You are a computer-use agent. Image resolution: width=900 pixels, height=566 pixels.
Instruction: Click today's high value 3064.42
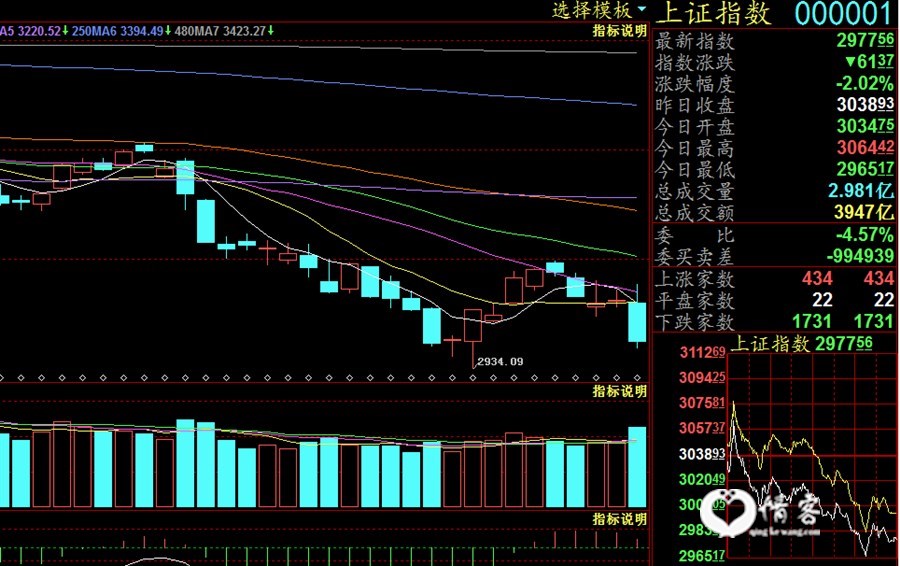pyautogui.click(x=865, y=148)
